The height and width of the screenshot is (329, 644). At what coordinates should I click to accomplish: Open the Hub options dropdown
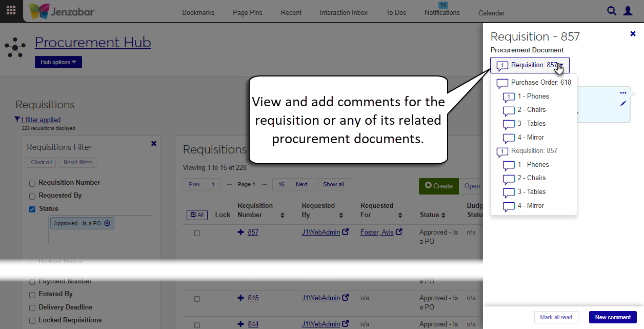[x=58, y=62]
